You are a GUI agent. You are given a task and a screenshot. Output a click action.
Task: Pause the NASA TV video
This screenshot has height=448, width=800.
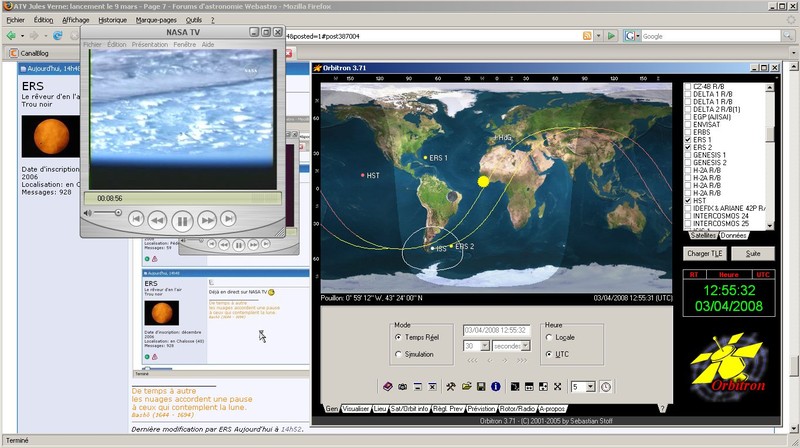(x=182, y=221)
